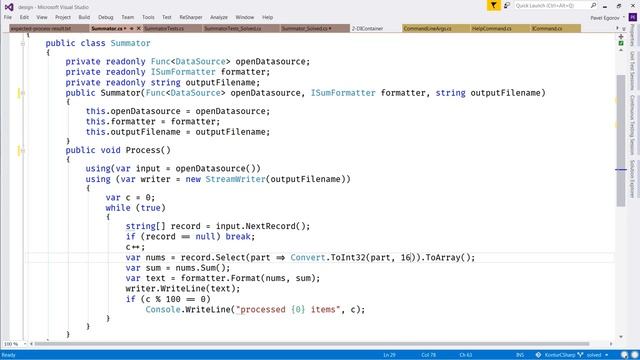This screenshot has height=360, width=640.
Task: Click the git branch icon next to solved
Action: coord(580,355)
